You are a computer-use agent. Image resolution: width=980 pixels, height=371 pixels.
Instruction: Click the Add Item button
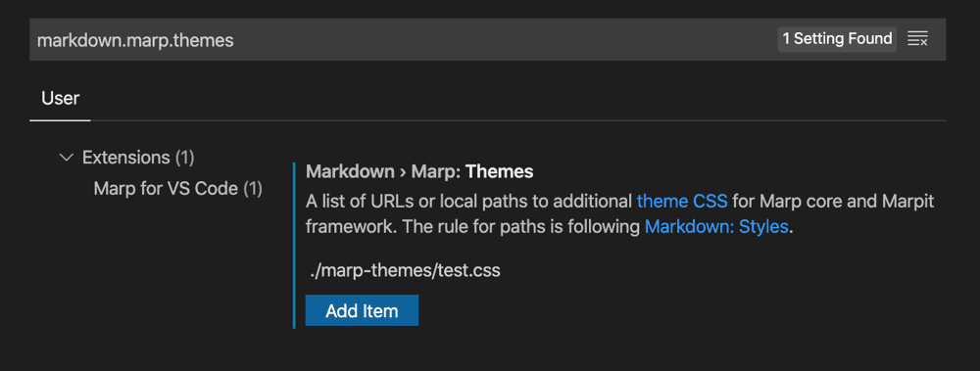tap(362, 310)
